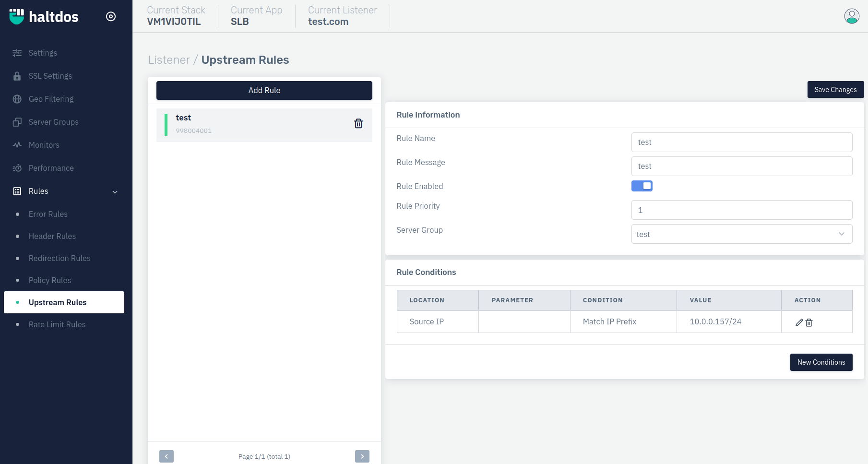Click the target circle icon beside haltdos
868x464 pixels.
click(x=111, y=16)
